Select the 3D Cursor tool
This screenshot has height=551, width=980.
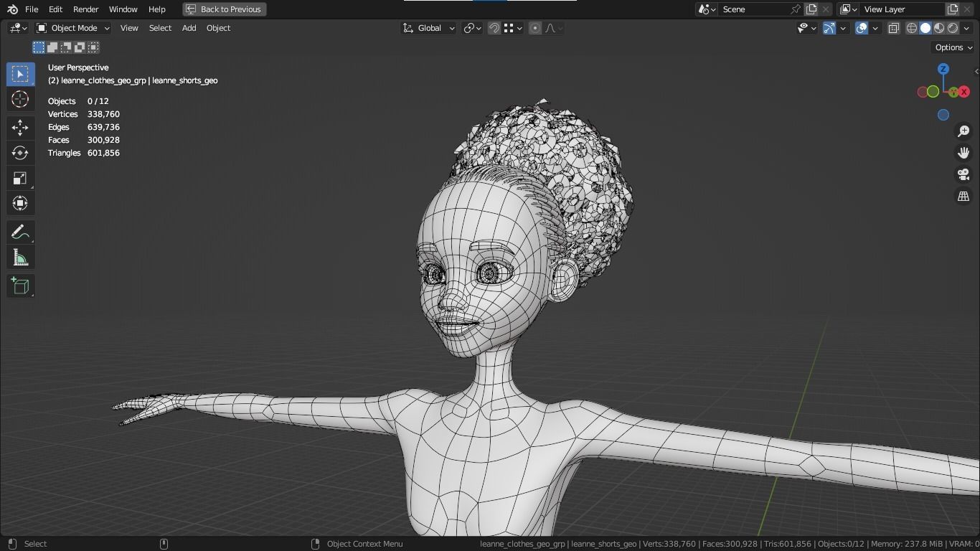tap(20, 99)
